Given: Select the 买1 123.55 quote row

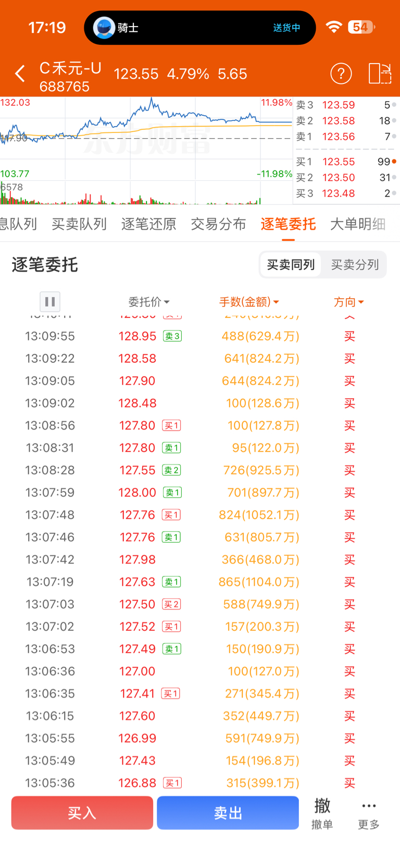Looking at the screenshot, I should pyautogui.click(x=346, y=162).
